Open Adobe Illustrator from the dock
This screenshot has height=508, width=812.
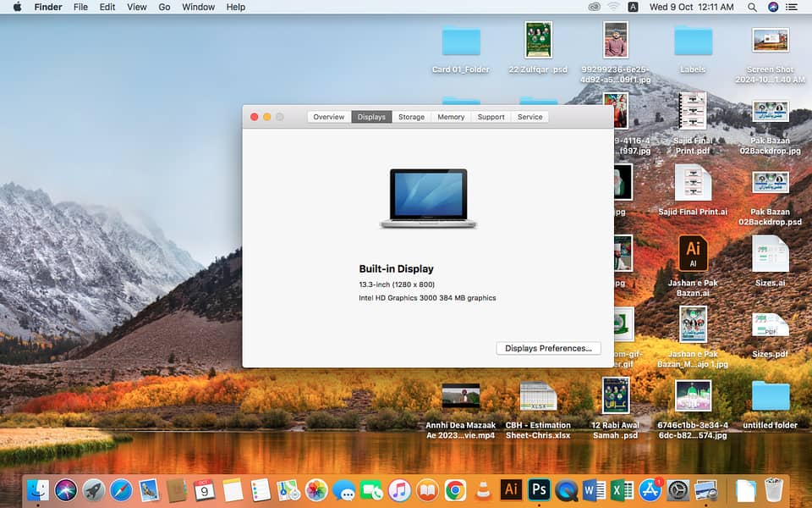(x=511, y=489)
